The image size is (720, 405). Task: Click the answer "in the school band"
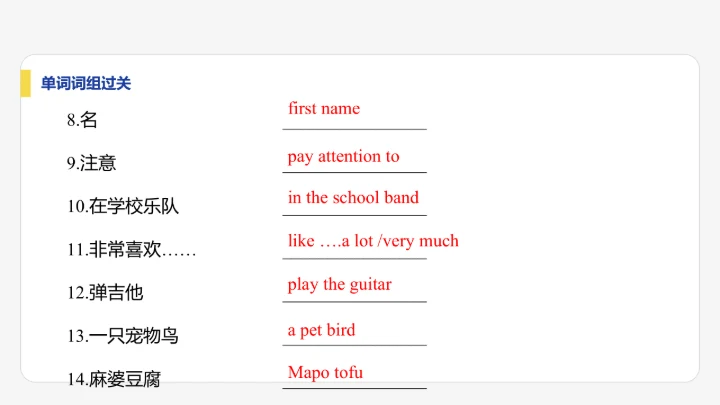[x=353, y=197]
